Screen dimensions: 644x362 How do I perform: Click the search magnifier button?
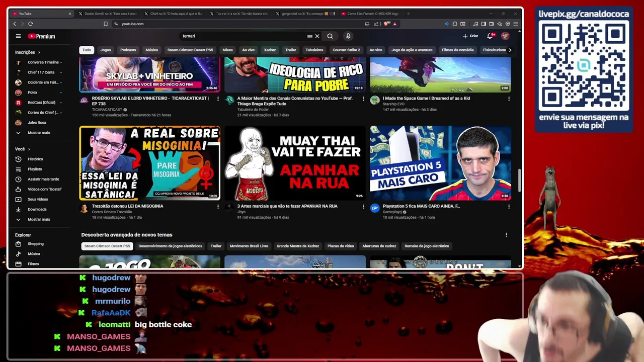330,36
